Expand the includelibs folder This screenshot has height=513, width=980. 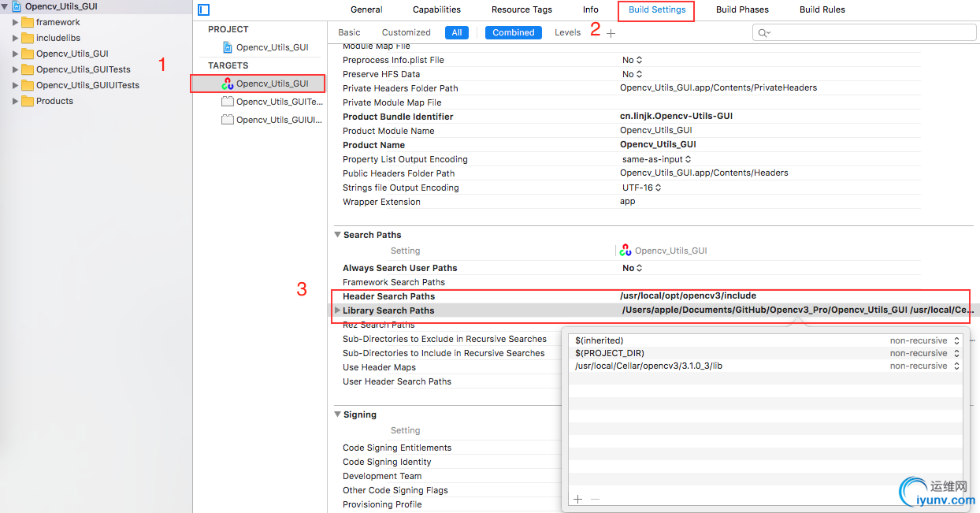(15, 38)
